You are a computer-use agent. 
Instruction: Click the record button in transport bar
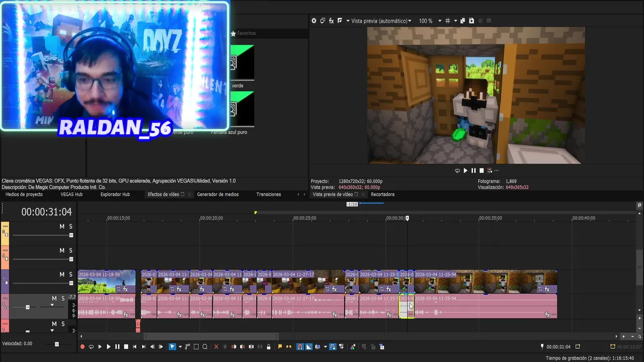click(83, 347)
